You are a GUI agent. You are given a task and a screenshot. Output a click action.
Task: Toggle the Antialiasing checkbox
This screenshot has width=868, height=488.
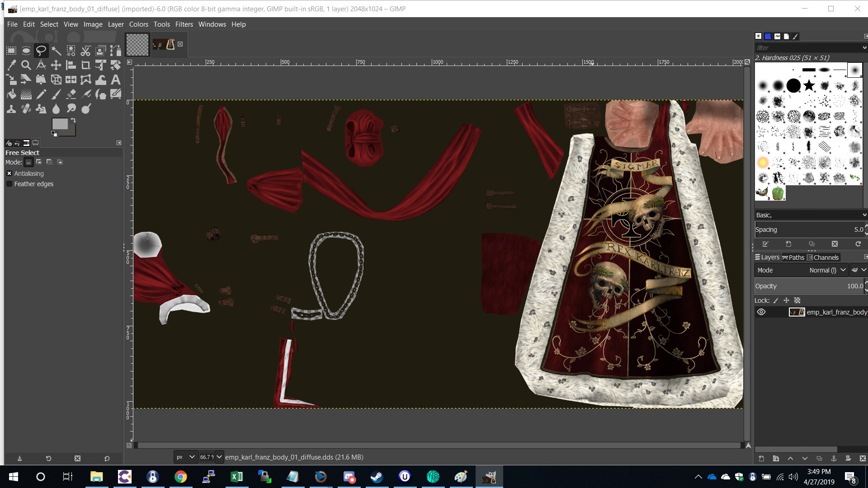tap(9, 174)
